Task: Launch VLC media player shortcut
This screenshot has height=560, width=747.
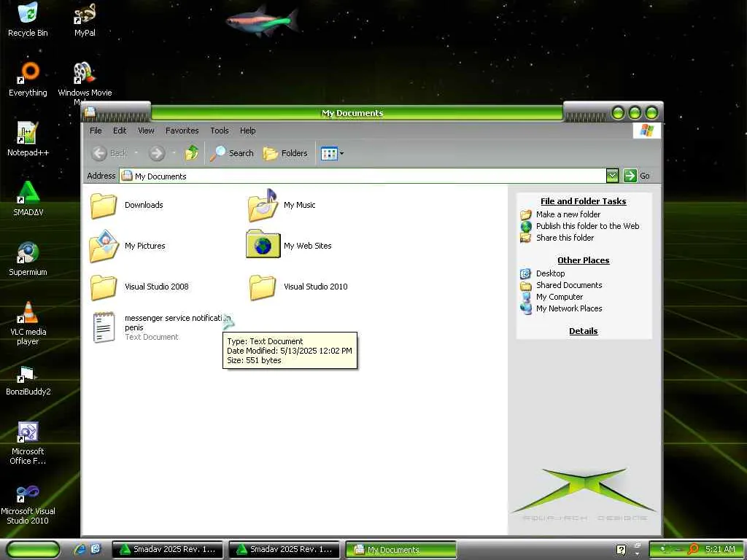Action: [x=28, y=323]
